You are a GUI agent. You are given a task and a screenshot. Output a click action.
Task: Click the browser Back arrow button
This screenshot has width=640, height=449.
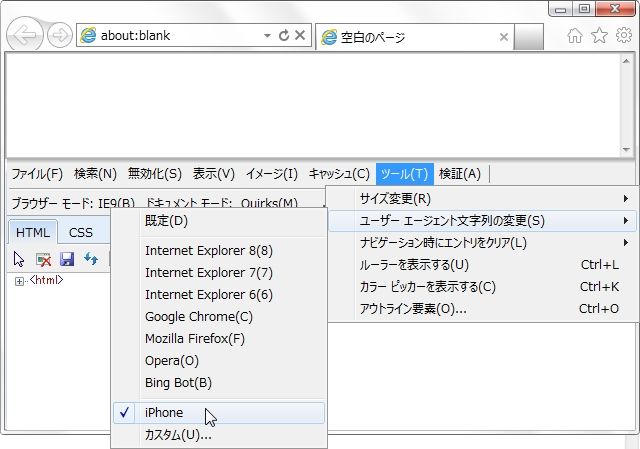pyautogui.click(x=24, y=35)
